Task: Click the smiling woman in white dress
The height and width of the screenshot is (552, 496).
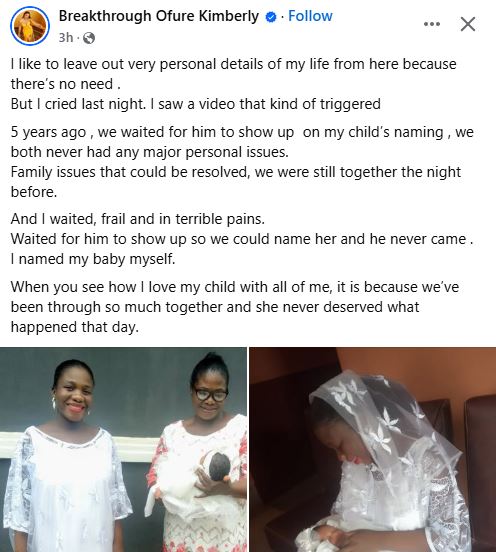Action: click(68, 458)
